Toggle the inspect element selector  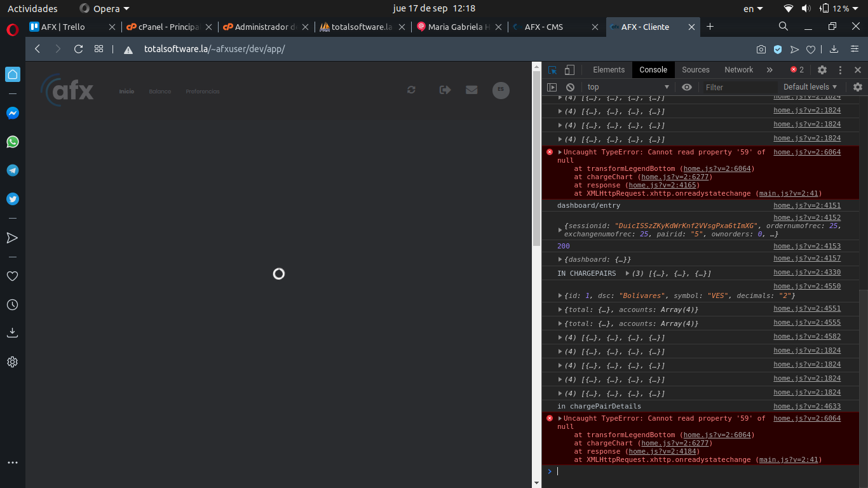click(553, 70)
